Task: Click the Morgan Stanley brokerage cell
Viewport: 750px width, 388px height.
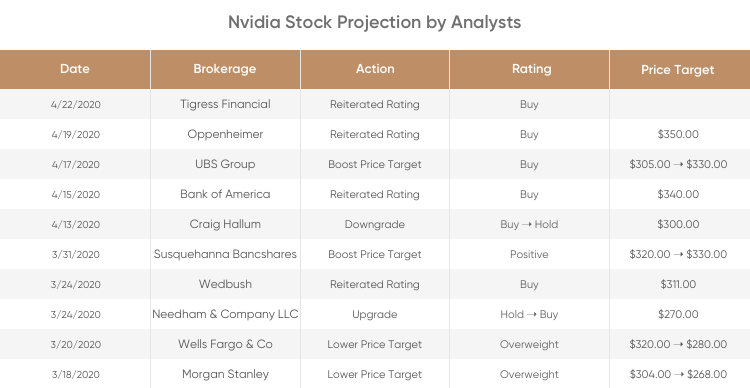Action: pos(225,374)
